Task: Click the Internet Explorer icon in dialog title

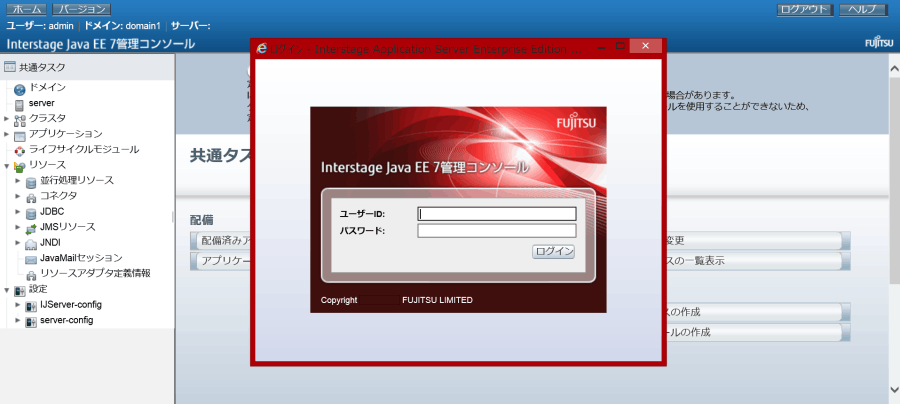Action: tap(262, 49)
